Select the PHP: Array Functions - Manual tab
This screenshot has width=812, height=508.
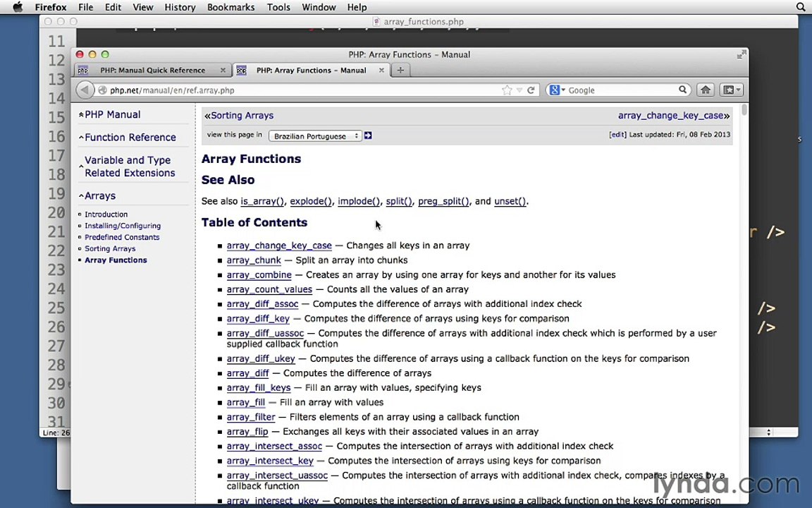[x=311, y=70]
